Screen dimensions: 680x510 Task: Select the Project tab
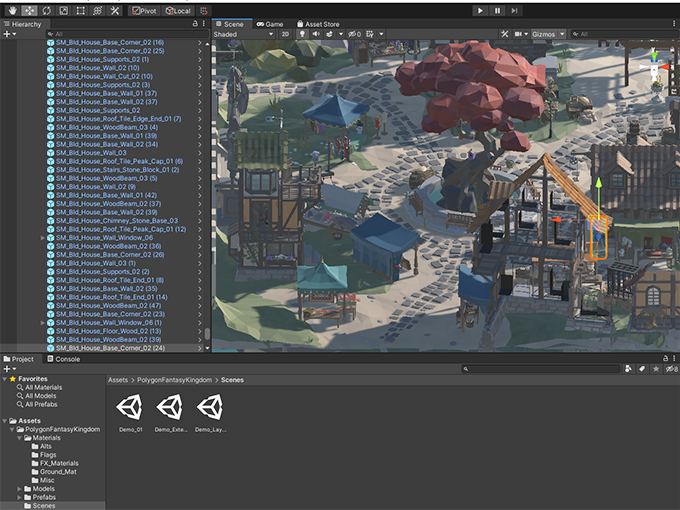tap(19, 359)
